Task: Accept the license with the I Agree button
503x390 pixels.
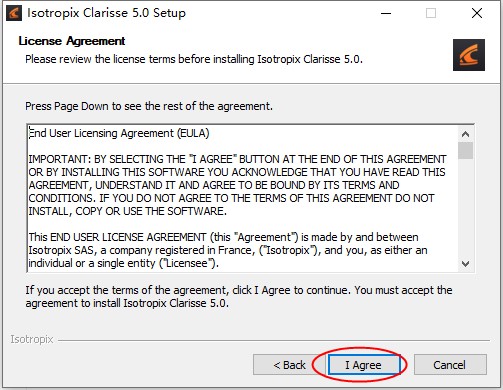Action: pos(364,365)
